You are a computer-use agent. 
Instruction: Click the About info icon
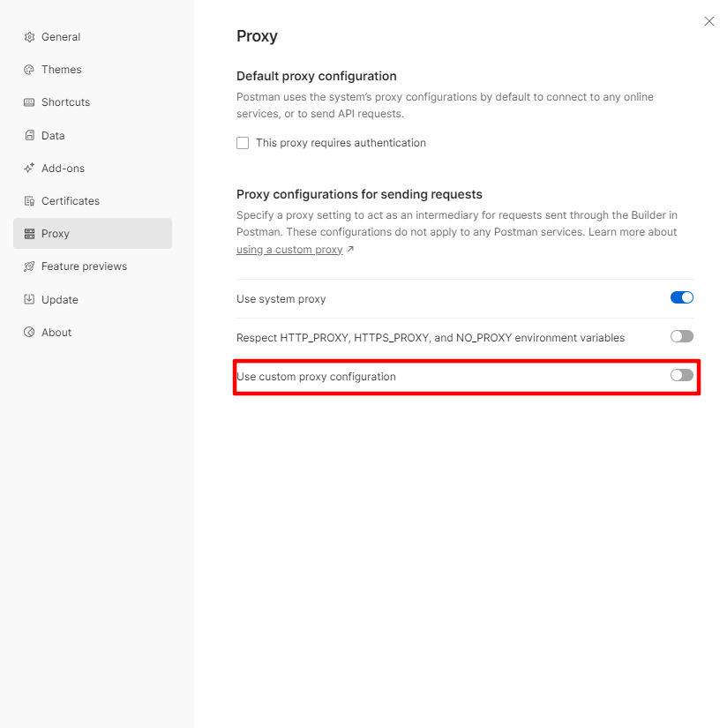pos(29,333)
